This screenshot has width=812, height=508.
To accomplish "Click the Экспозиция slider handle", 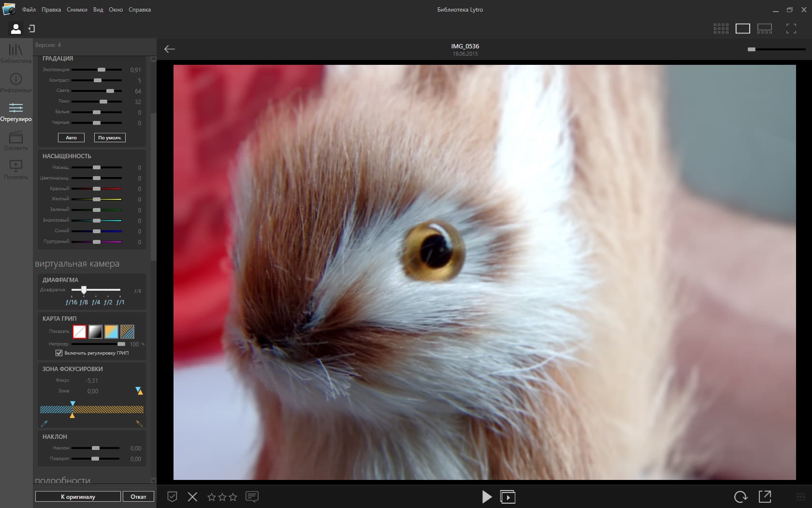I will 101,70.
